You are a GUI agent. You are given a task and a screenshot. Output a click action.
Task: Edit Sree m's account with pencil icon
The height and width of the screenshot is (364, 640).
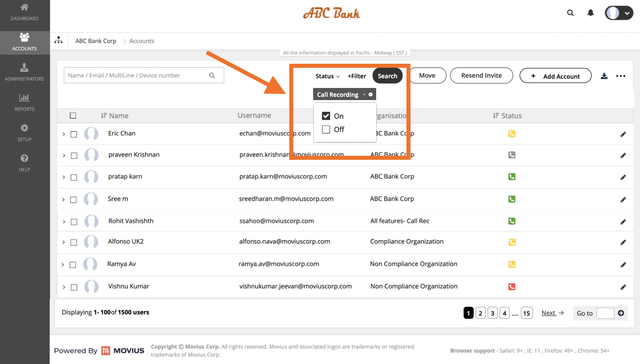623,200
